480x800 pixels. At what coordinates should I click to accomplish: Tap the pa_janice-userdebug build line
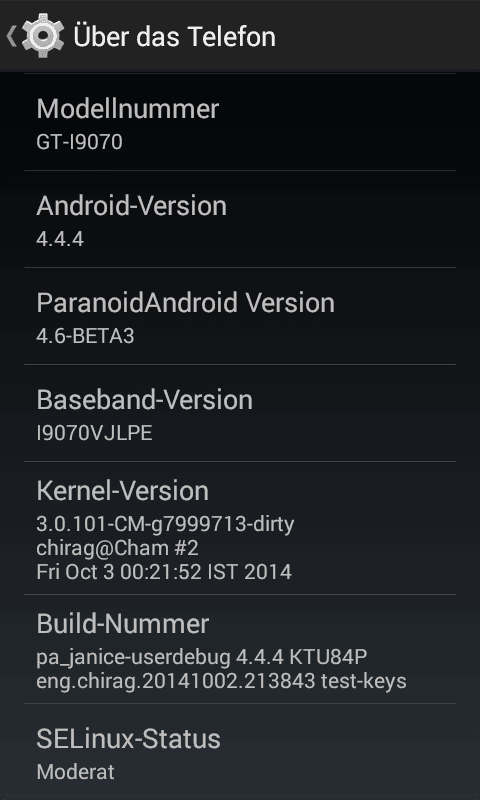201,657
